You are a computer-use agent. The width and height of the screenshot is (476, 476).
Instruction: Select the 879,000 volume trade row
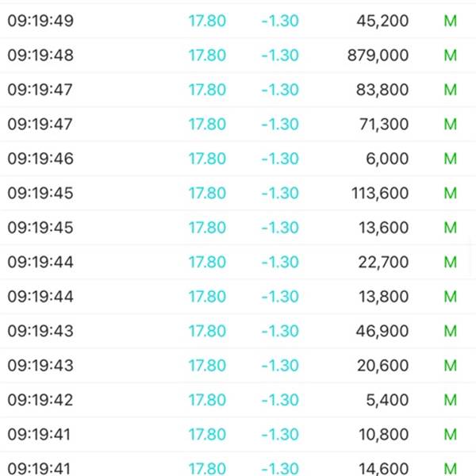tap(238, 55)
